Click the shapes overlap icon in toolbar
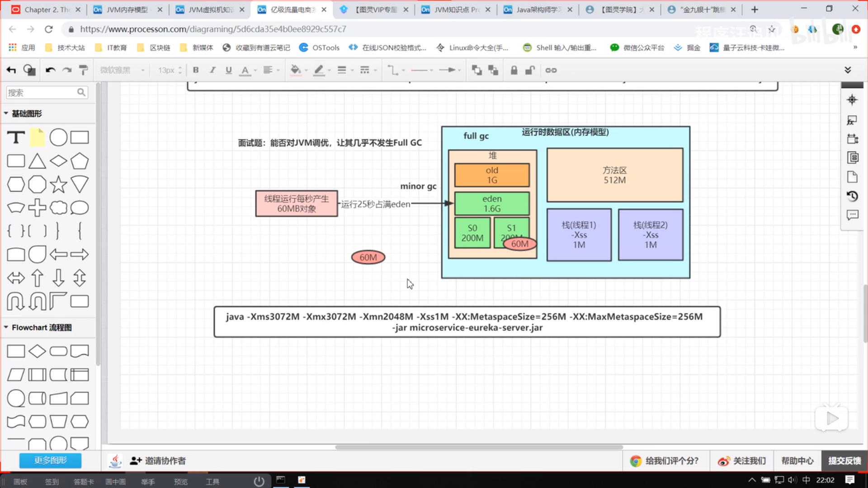The width and height of the screenshot is (868, 488). point(29,70)
